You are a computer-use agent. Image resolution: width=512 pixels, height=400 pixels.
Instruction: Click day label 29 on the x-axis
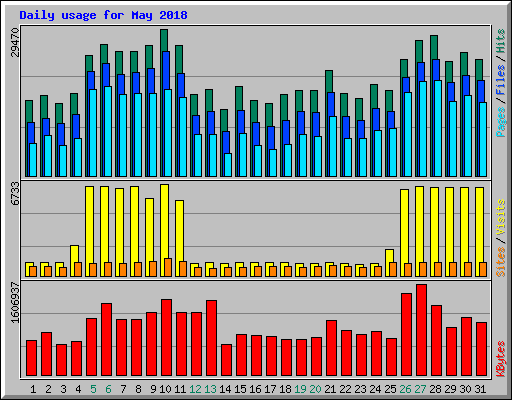point(450,389)
